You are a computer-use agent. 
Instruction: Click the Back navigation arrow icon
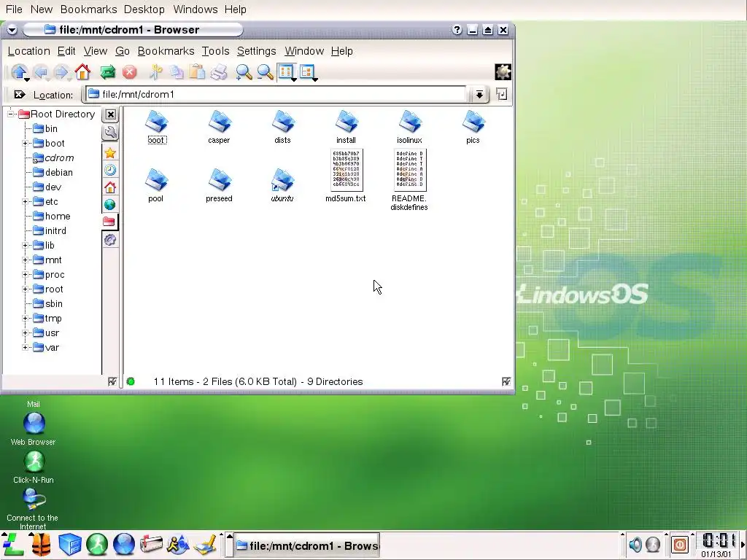pyautogui.click(x=41, y=72)
